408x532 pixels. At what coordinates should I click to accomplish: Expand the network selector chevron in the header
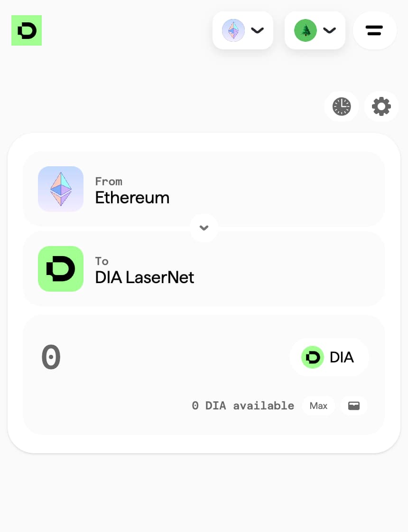click(257, 30)
